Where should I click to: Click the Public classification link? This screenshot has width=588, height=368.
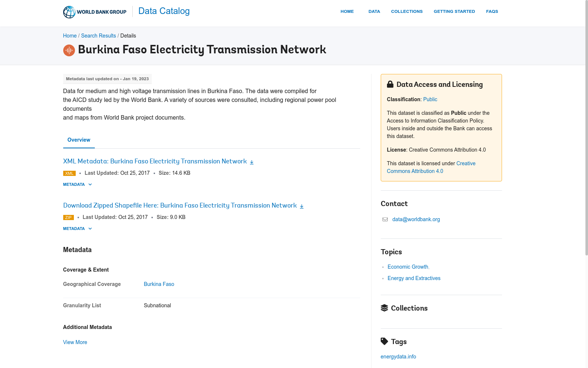[x=430, y=99]
